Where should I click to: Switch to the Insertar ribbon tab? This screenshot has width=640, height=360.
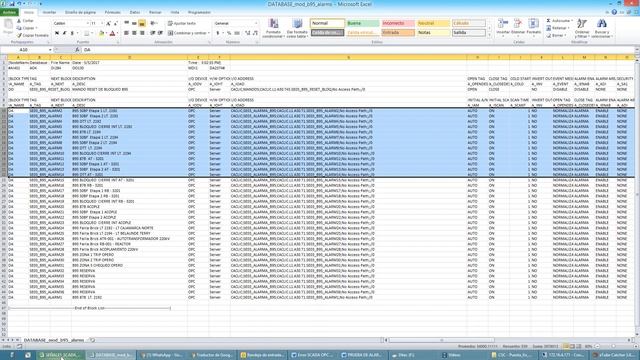pyautogui.click(x=49, y=13)
